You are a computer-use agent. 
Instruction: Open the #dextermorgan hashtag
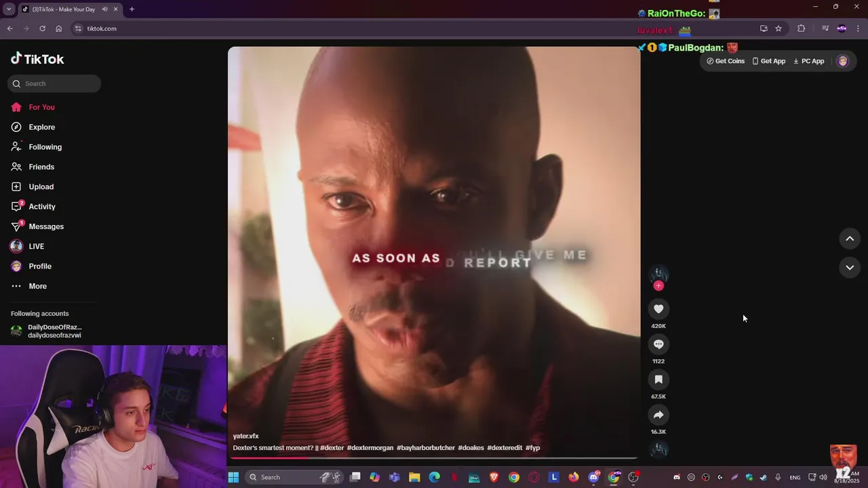pos(370,448)
